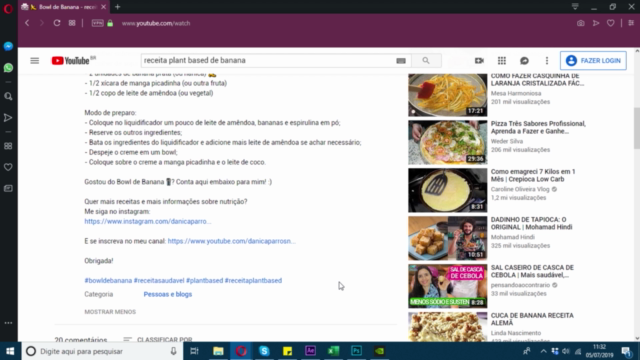
Task: Open the Windows Start menu
Action: pos(10,351)
